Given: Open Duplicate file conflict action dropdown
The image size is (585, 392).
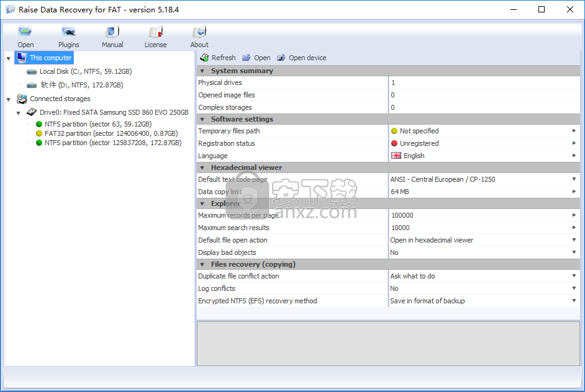Looking at the screenshot, I should (574, 276).
